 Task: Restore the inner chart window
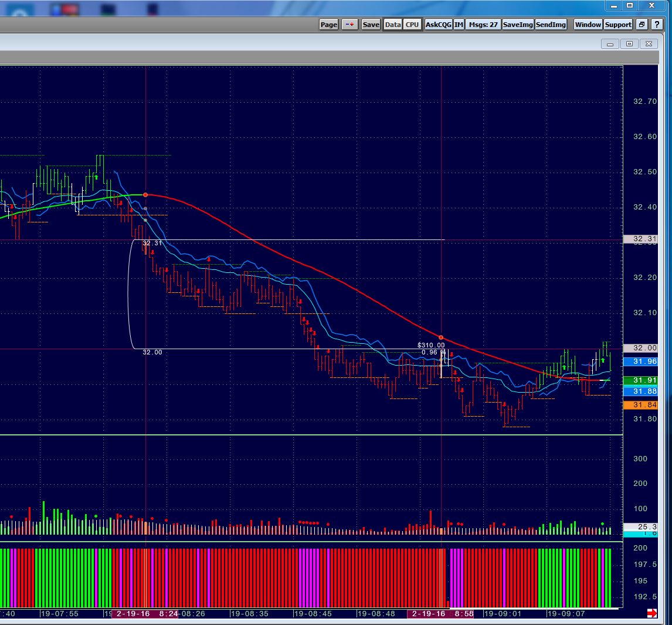[x=629, y=44]
